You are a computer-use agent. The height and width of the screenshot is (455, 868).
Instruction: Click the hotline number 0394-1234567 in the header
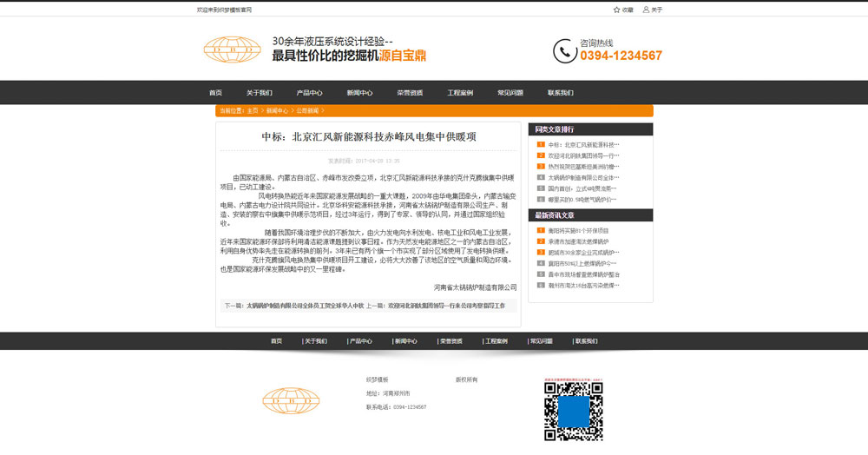[x=621, y=56]
